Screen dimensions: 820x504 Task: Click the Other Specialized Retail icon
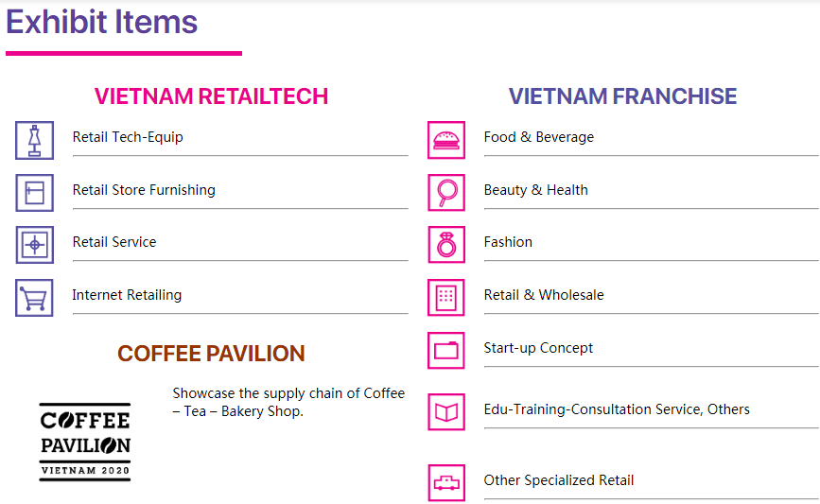(445, 483)
